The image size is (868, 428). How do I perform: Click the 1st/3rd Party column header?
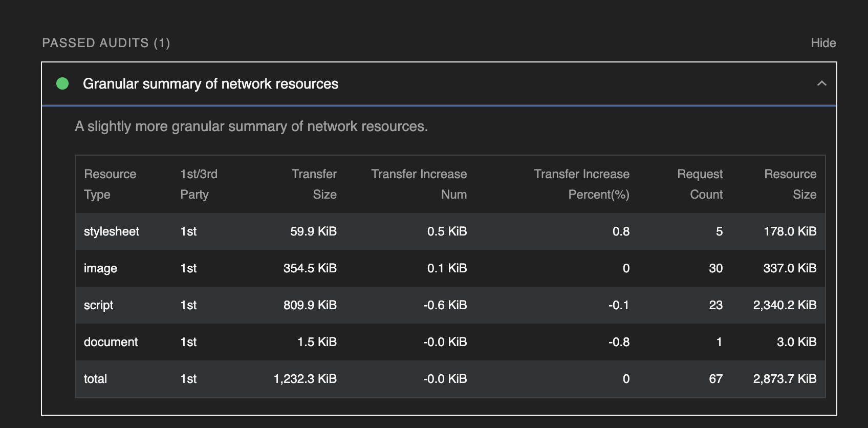(x=199, y=184)
